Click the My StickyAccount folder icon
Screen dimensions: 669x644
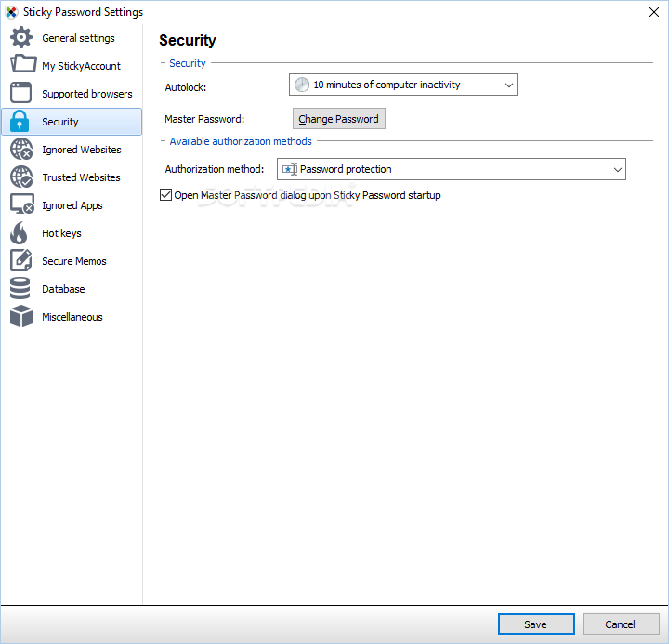click(x=23, y=64)
